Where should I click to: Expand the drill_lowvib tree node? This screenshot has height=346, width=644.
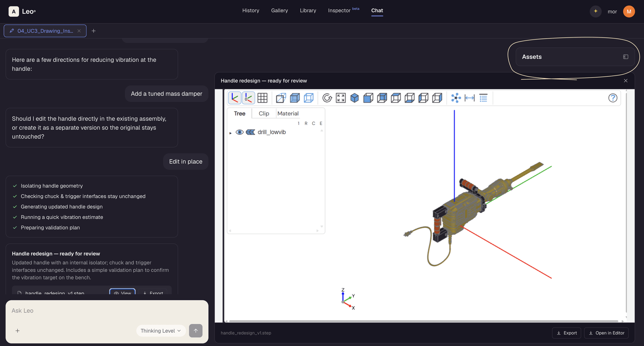click(x=230, y=133)
